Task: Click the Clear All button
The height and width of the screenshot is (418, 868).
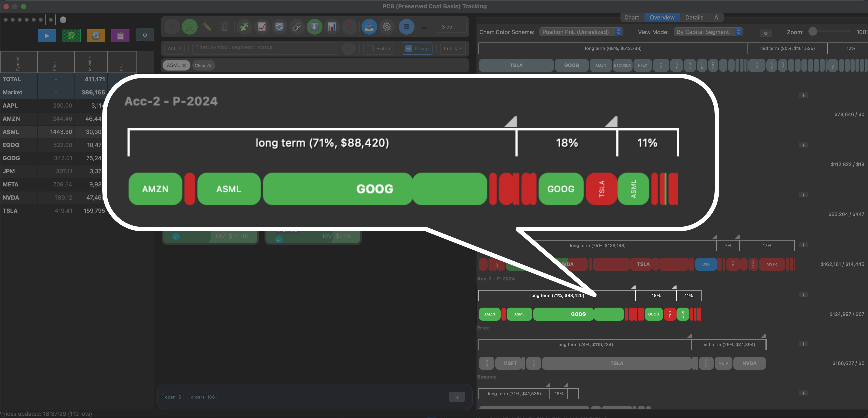Action: [x=203, y=65]
